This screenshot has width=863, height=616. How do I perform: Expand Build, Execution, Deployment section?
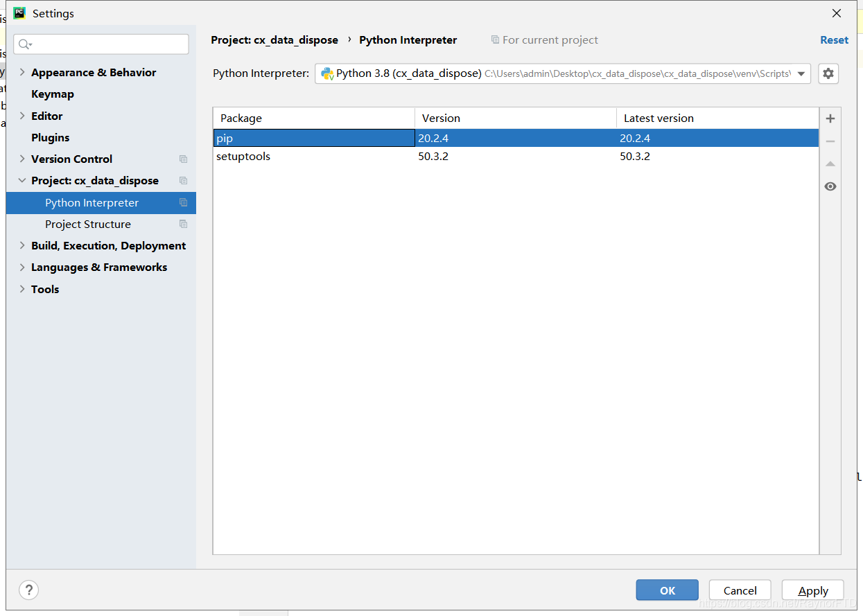coord(22,245)
